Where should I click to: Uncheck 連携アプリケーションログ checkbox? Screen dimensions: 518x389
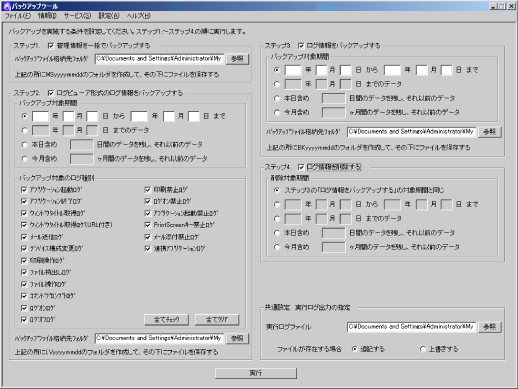(148, 249)
